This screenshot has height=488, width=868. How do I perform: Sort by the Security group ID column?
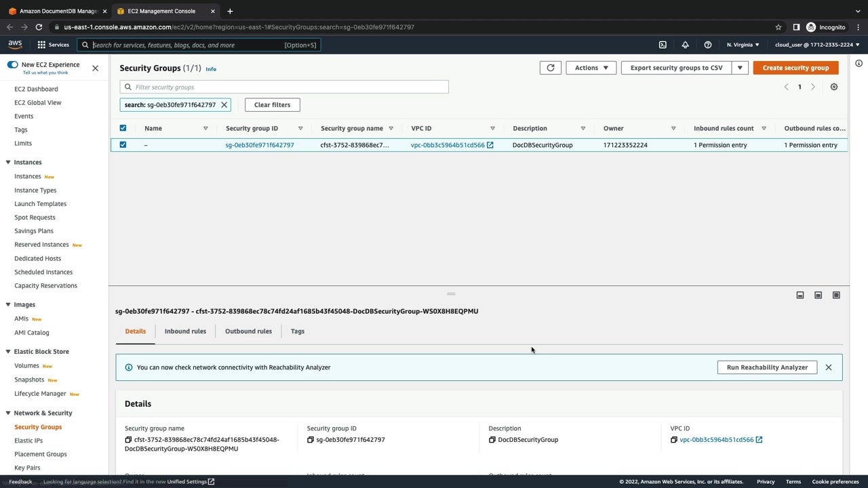click(300, 128)
